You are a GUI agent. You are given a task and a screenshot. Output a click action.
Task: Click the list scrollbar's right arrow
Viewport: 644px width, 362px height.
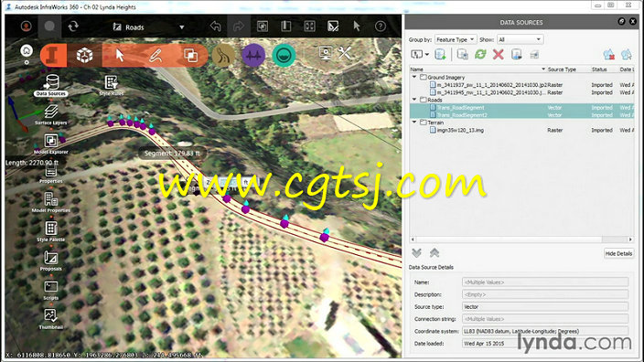(x=630, y=240)
